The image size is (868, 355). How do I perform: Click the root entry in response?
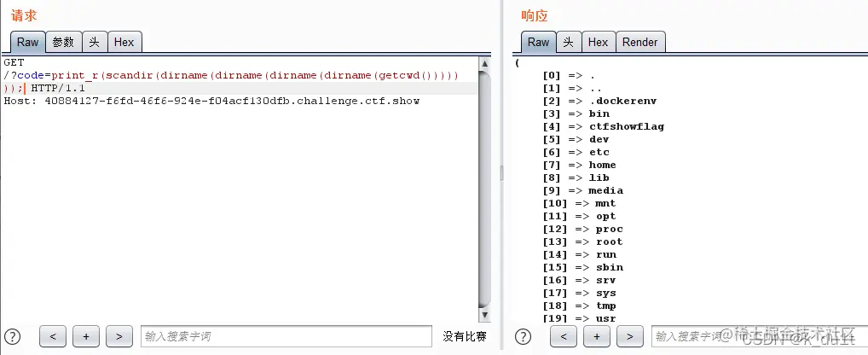(610, 242)
